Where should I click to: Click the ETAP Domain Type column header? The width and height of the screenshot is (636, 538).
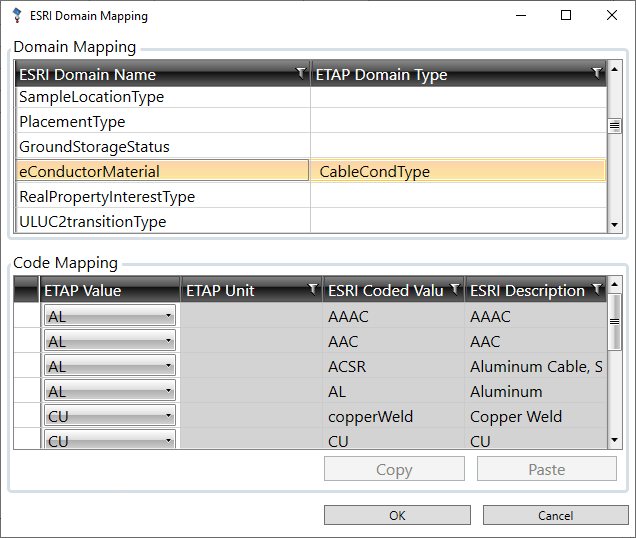(x=458, y=74)
